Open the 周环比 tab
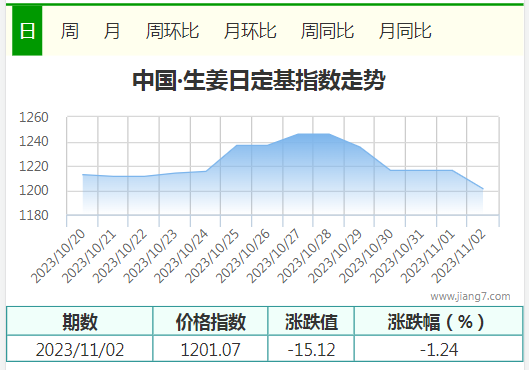Viewport: 529px width, 370px height. [172, 31]
